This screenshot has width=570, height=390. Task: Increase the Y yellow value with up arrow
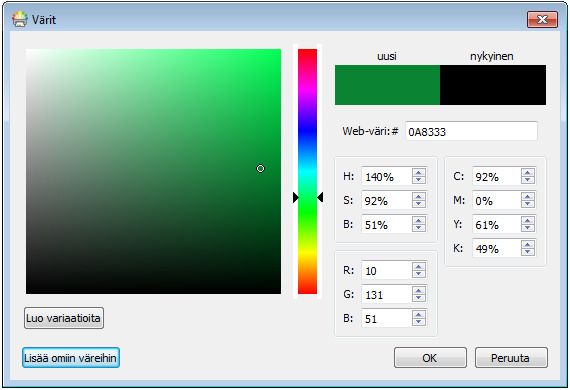tap(527, 221)
